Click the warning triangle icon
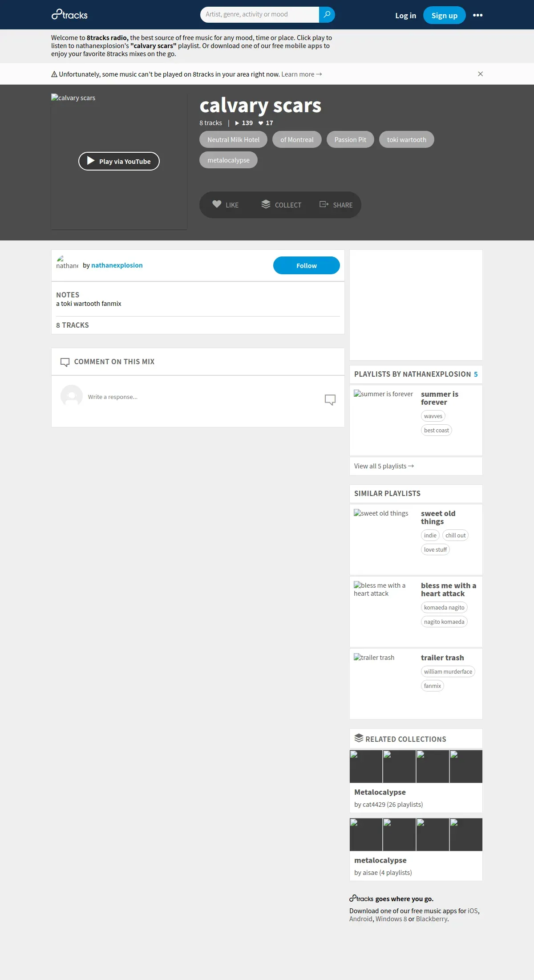The height and width of the screenshot is (980, 534). pyautogui.click(x=54, y=74)
